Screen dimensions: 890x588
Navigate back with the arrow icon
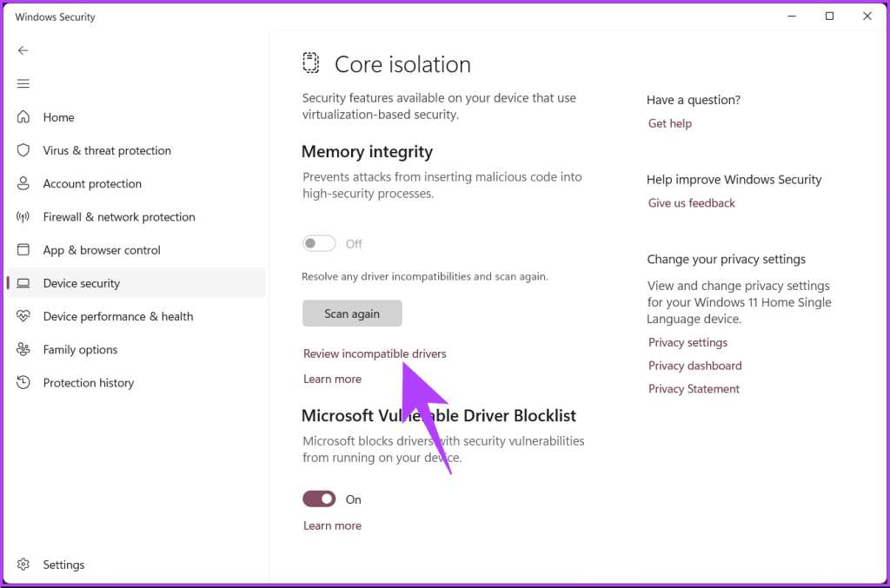[x=23, y=50]
